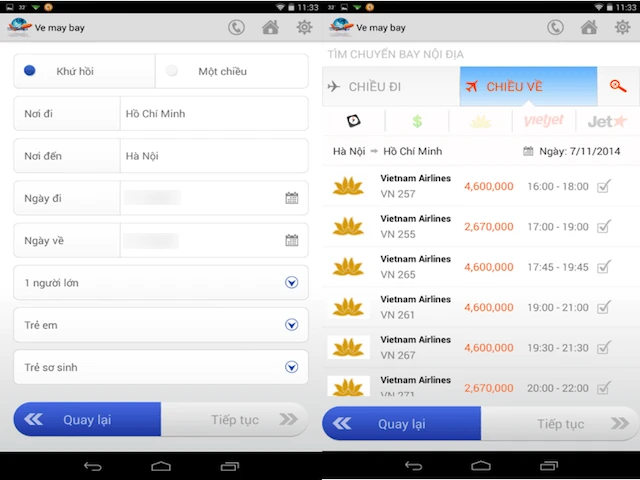Click Tiếp tục button on left screen
640x480 pixels.
(235, 419)
